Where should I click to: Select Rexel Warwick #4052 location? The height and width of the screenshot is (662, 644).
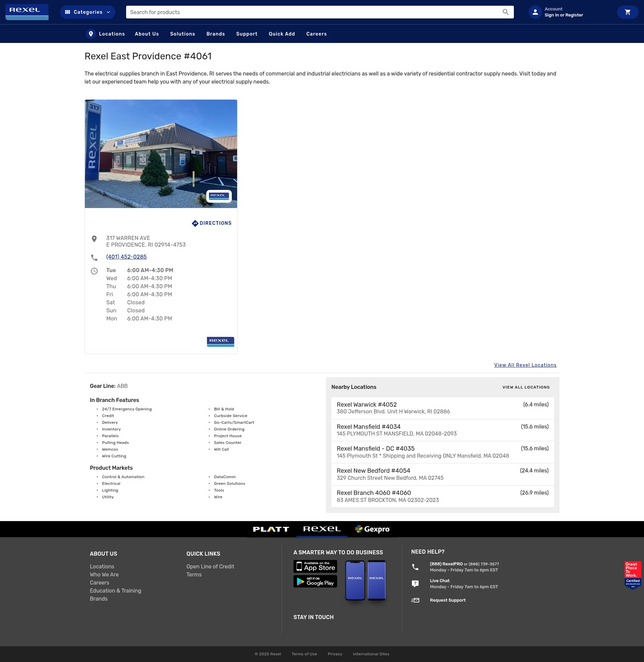click(x=442, y=408)
